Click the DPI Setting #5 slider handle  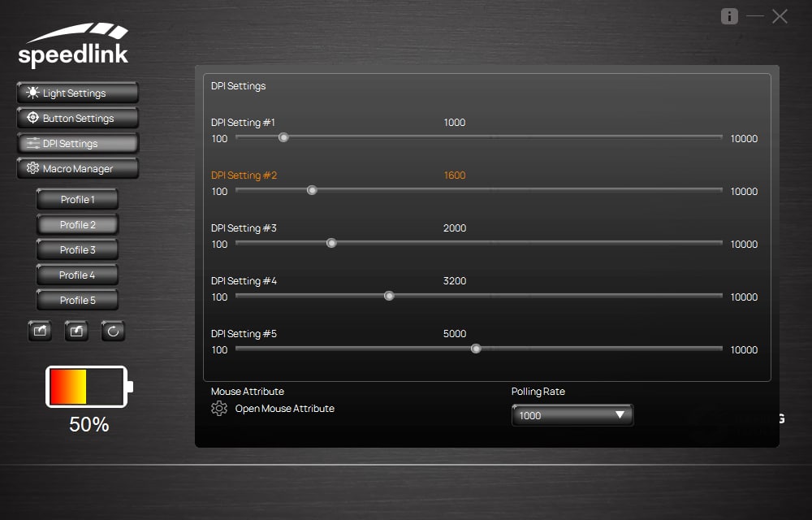click(x=476, y=349)
